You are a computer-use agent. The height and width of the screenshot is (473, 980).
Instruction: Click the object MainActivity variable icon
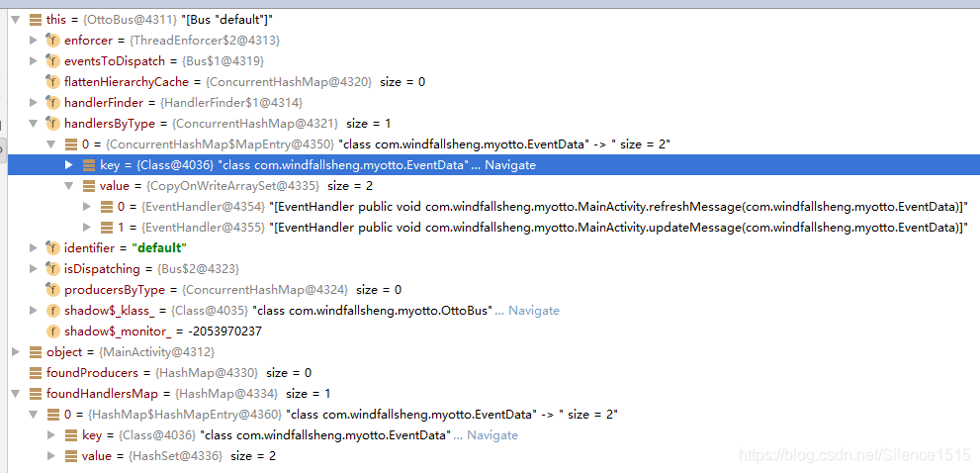[x=36, y=351]
